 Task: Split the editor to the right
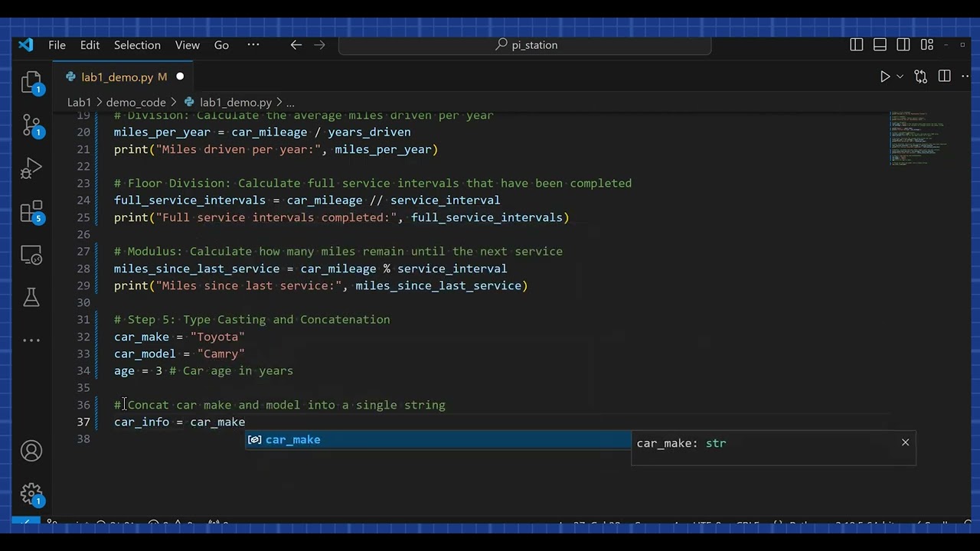pyautogui.click(x=945, y=77)
